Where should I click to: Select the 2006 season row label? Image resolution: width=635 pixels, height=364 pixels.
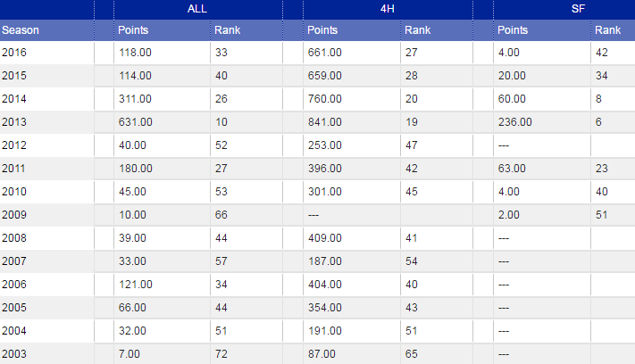pos(15,285)
